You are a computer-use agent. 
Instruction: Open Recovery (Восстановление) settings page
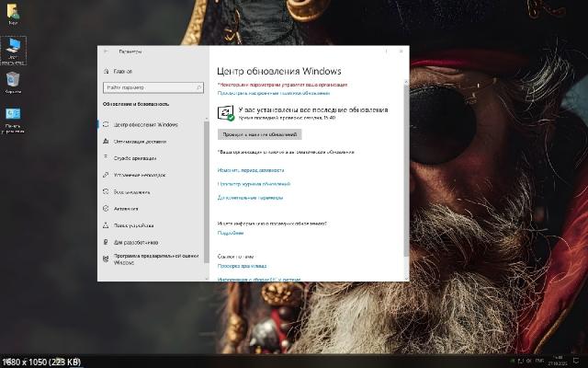(x=131, y=191)
